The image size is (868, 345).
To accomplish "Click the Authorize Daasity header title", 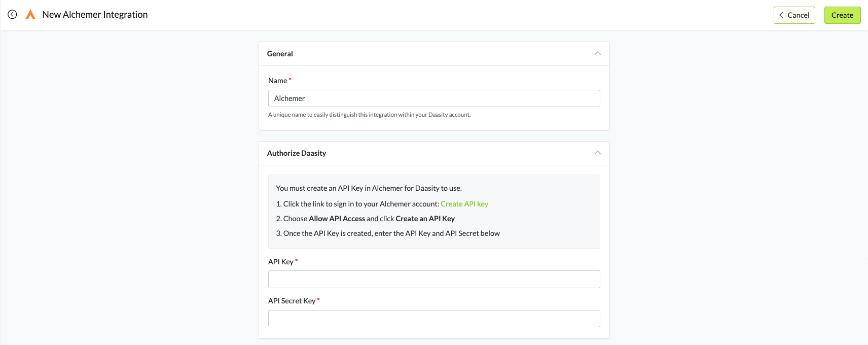I will pos(297,153).
